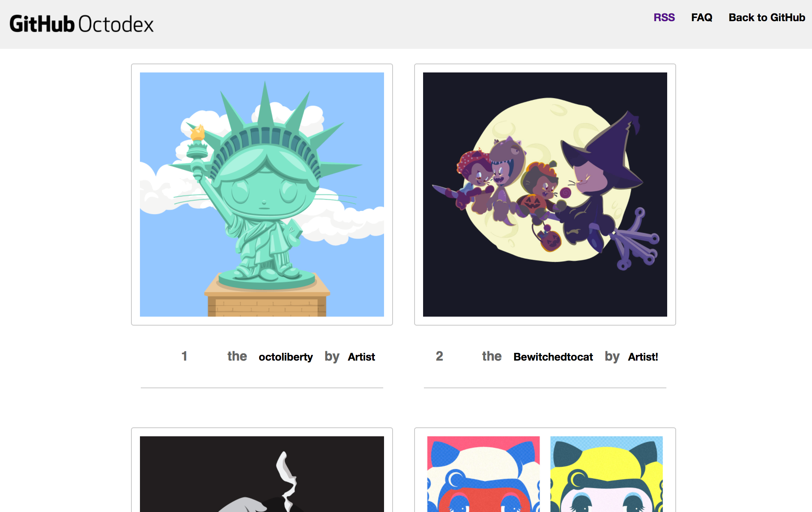
Task: Click "the" text before octoliberty
Action: coord(237,356)
